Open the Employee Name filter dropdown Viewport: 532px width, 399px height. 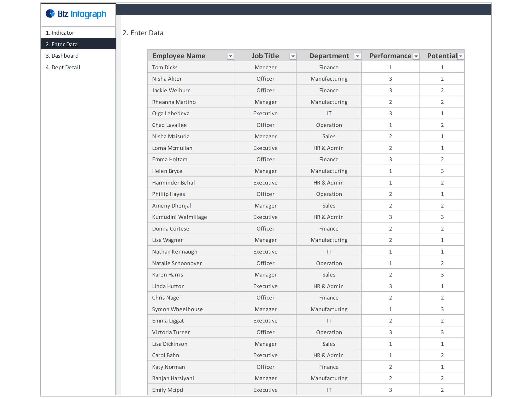(230, 56)
